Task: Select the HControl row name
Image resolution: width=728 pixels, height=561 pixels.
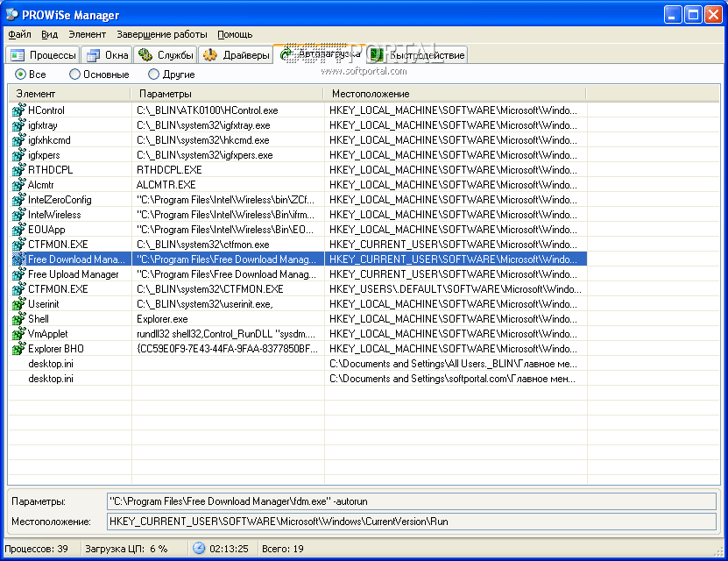Action: point(46,110)
